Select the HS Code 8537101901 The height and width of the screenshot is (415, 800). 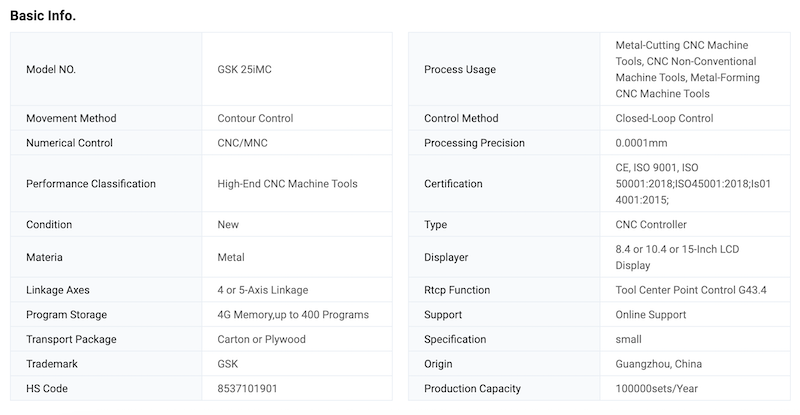[247, 388]
